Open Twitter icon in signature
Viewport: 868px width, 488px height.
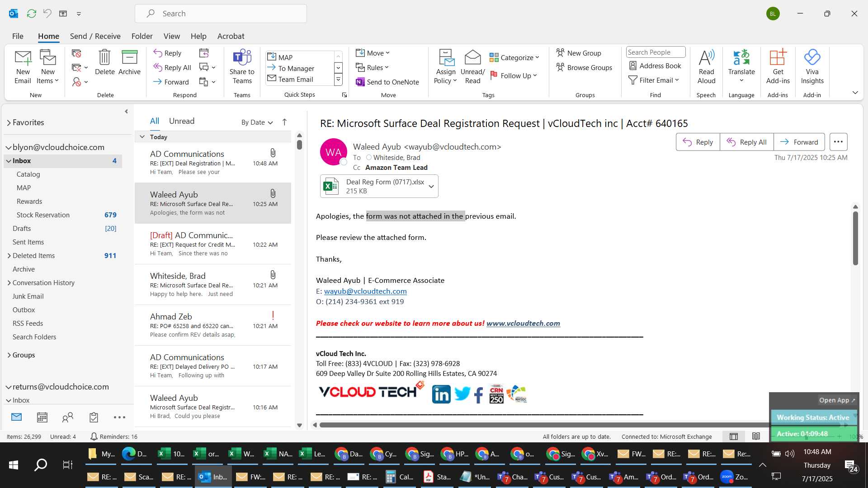point(462,394)
